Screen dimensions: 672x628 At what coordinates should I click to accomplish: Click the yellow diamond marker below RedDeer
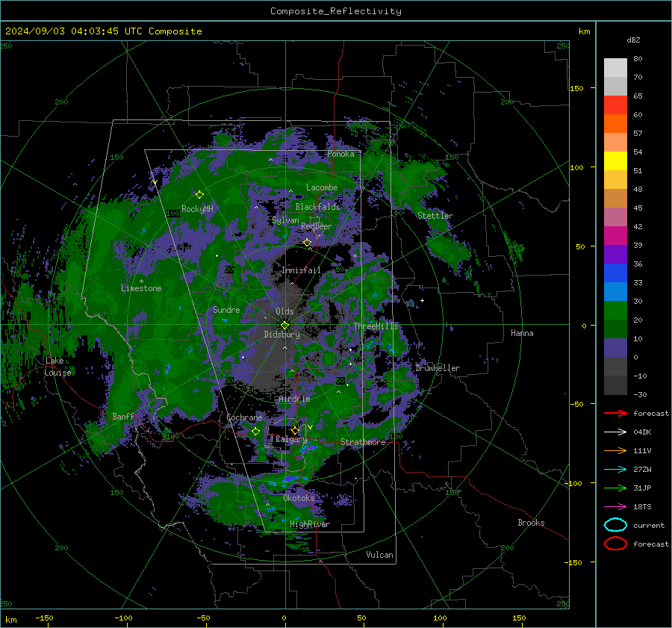point(308,243)
